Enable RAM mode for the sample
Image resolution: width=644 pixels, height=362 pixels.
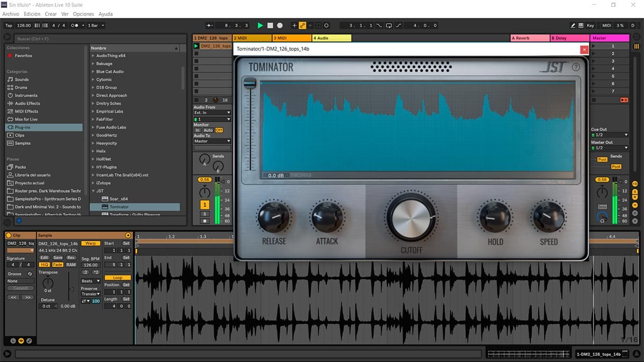71,264
